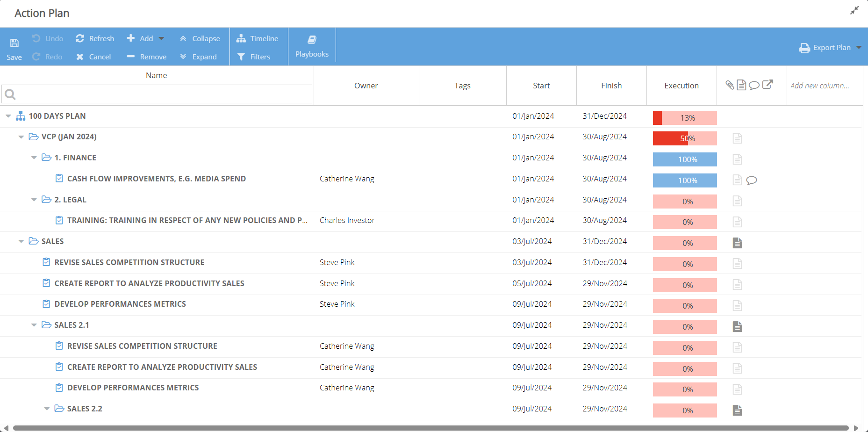Click the 1. FINANCE folder icon
The image size is (868, 432).
[x=46, y=157]
